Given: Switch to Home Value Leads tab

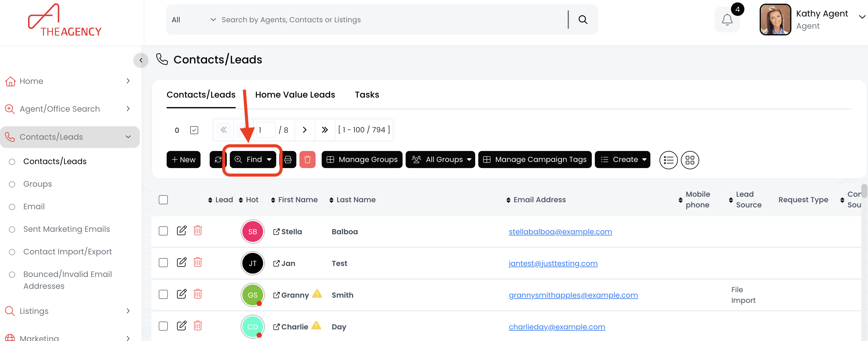Looking at the screenshot, I should tap(295, 95).
